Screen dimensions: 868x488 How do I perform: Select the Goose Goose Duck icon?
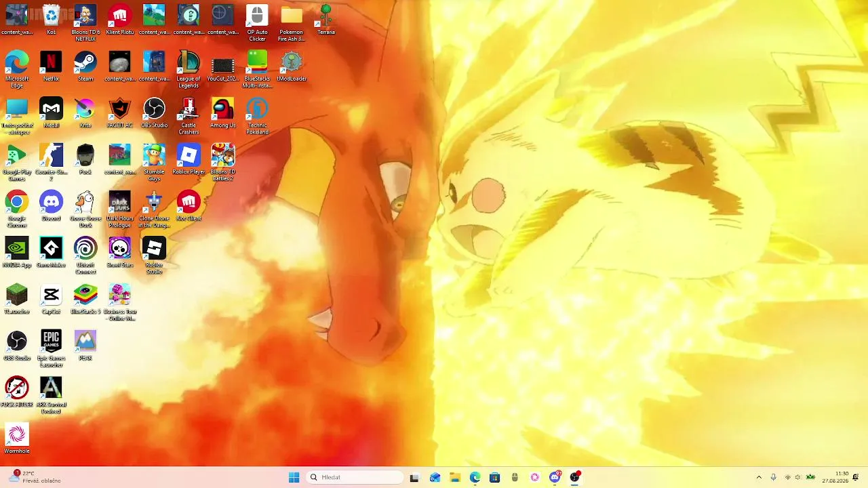point(85,209)
